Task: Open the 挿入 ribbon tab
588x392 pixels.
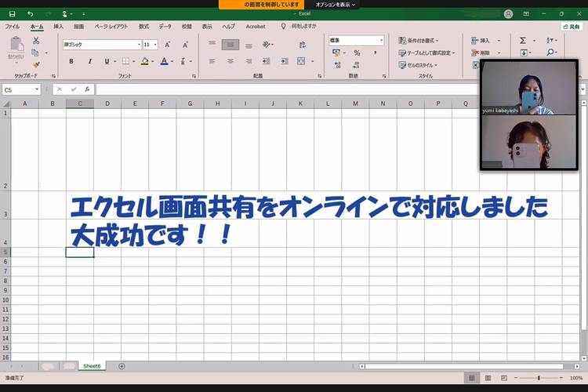Action: 58,26
